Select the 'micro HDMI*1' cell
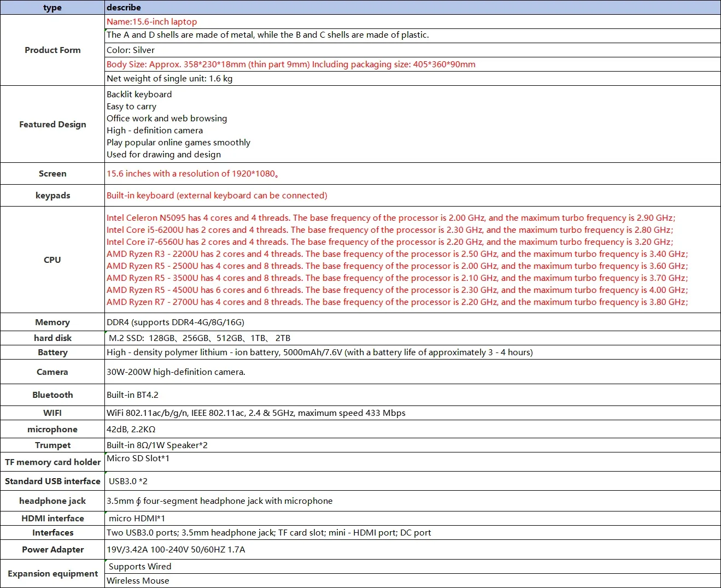 pos(413,518)
